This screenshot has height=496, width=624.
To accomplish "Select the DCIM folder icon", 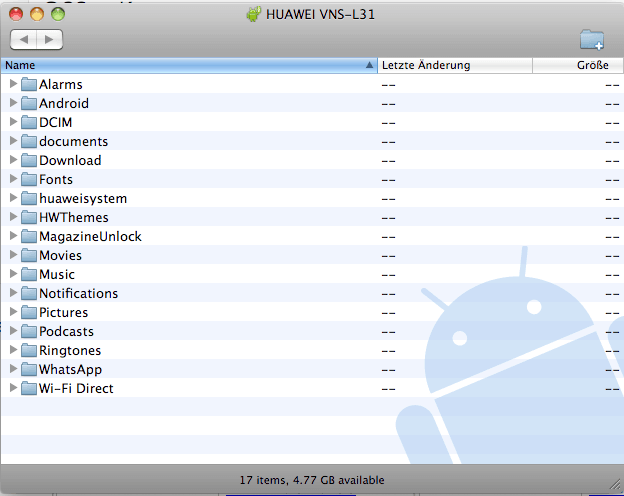I will click(29, 122).
